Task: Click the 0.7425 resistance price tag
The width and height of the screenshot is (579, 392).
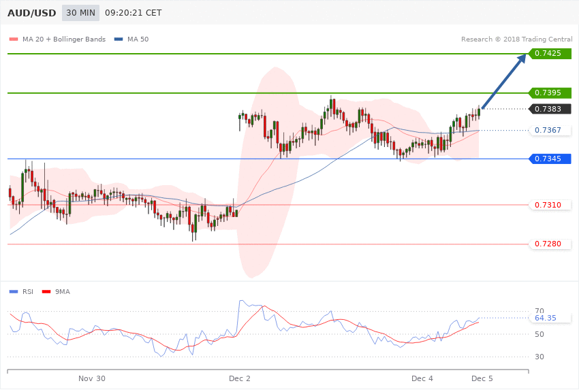Action: (550, 54)
